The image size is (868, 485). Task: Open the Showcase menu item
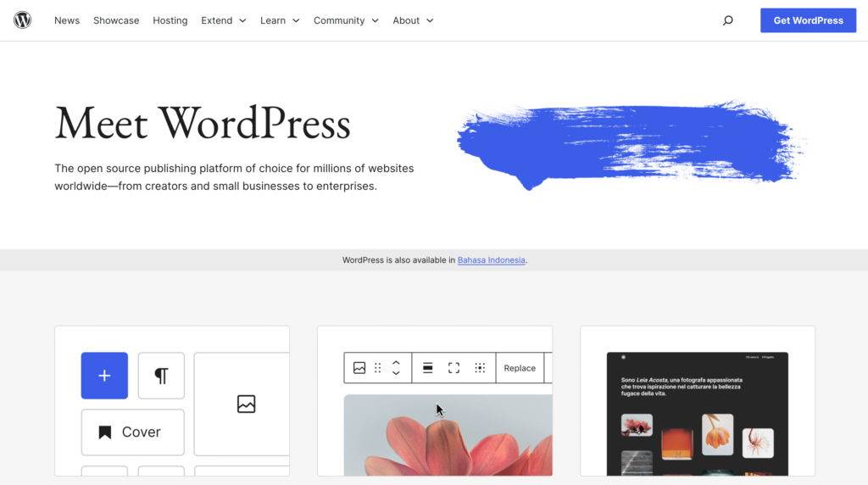(116, 20)
